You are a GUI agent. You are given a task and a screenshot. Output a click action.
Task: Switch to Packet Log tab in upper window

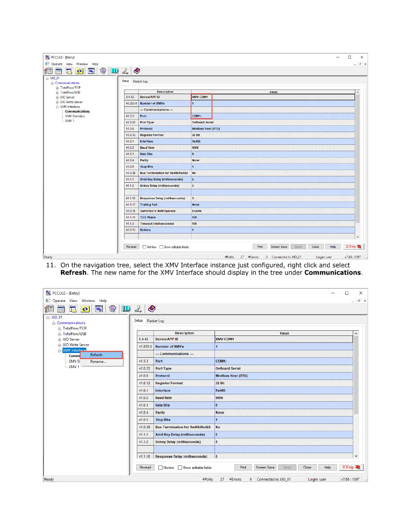[140, 81]
